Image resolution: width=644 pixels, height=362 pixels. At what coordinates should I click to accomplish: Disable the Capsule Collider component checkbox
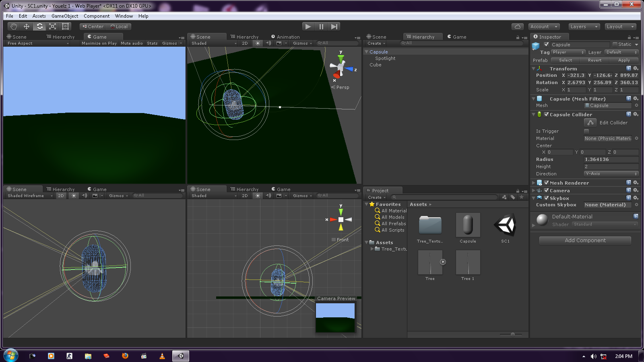(546, 115)
